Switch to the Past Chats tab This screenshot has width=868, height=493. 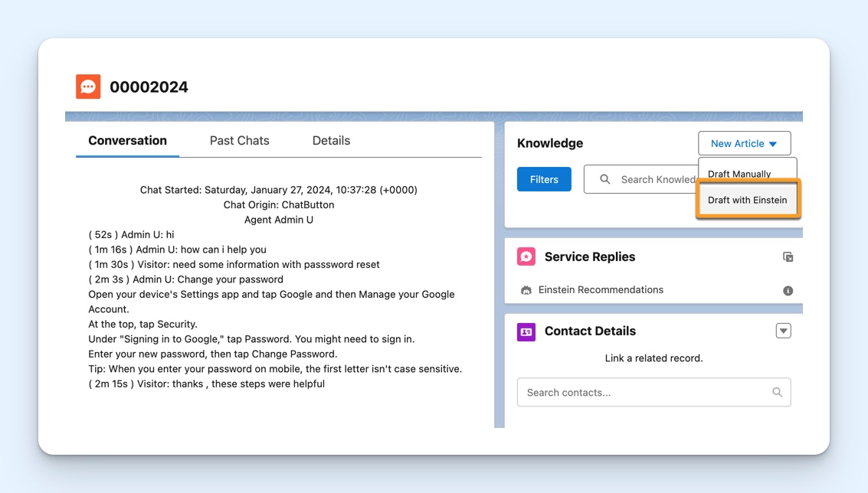pyautogui.click(x=240, y=141)
